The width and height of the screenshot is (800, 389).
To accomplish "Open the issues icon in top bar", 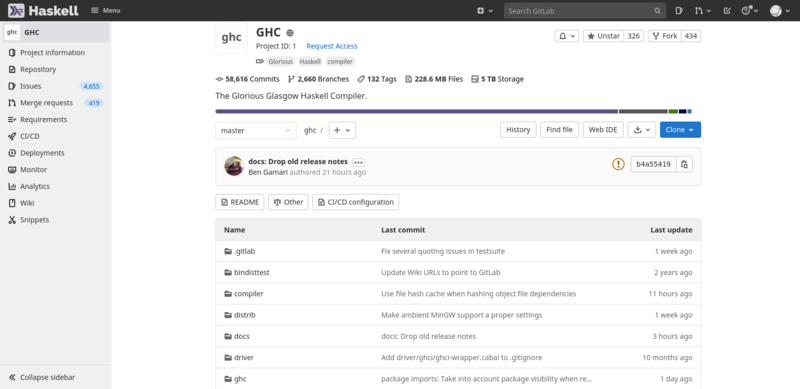I will tap(679, 11).
